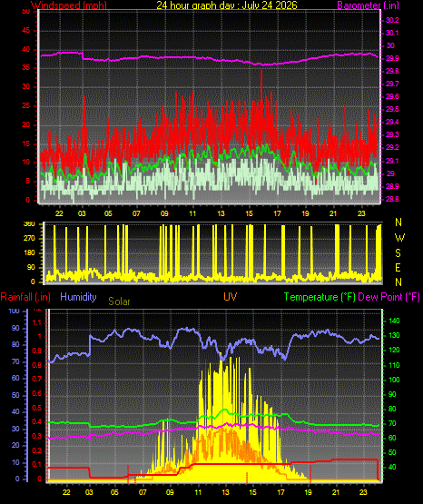The width and height of the screenshot is (423, 504).
Task: Click hour "15" under the windspeed graph
Action: coord(249,213)
